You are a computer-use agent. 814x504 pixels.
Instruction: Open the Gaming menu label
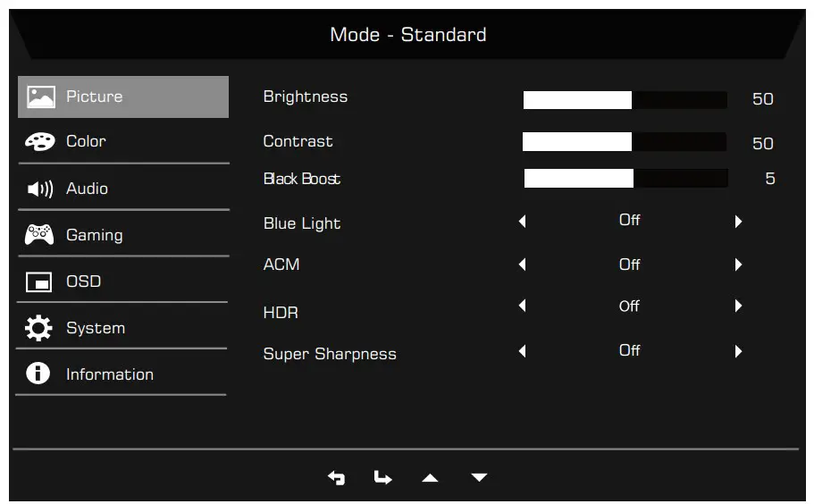(95, 235)
